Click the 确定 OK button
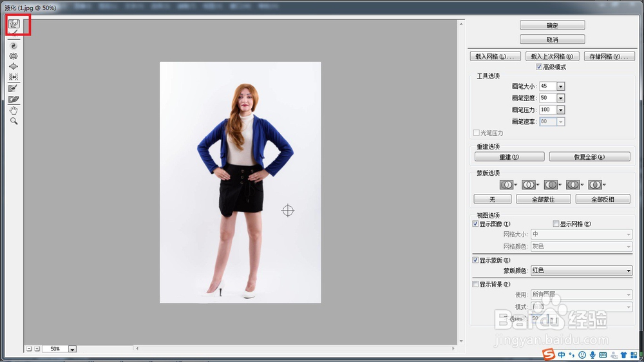The image size is (644, 362). coord(553,25)
